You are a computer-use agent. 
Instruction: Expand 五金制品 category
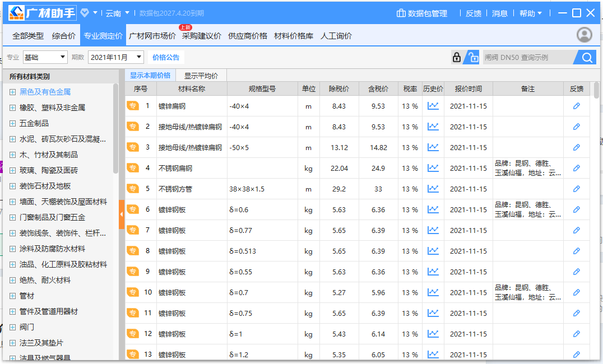click(x=12, y=123)
